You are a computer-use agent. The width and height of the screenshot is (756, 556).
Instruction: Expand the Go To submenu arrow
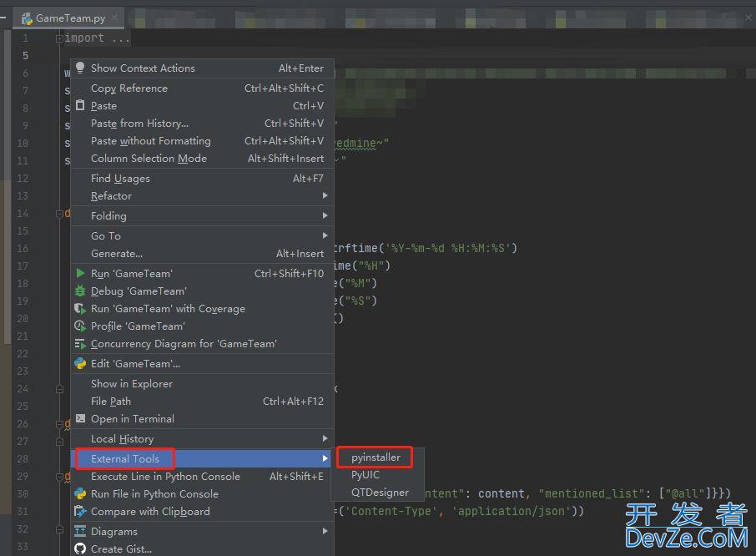[x=325, y=235]
